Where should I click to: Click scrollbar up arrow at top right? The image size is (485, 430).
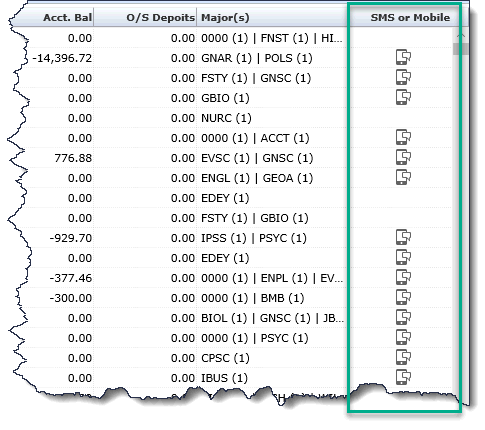[x=460, y=35]
